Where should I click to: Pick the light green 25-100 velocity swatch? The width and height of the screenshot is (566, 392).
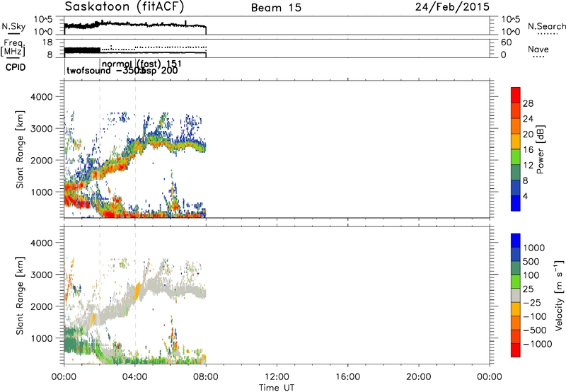click(516, 282)
